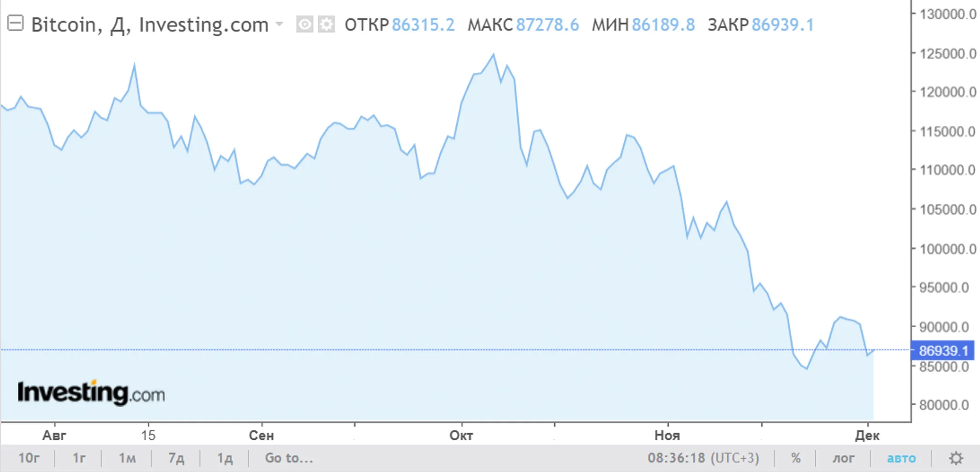Choose the 1д time range

225,458
